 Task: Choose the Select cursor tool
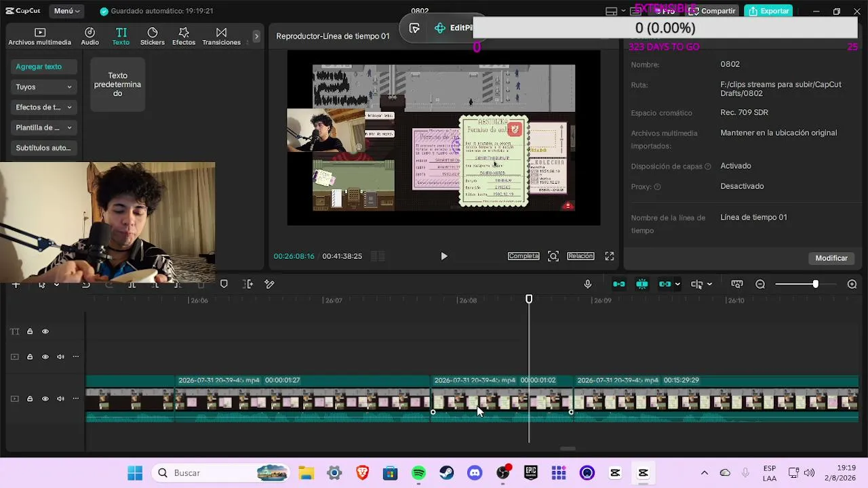tap(42, 285)
